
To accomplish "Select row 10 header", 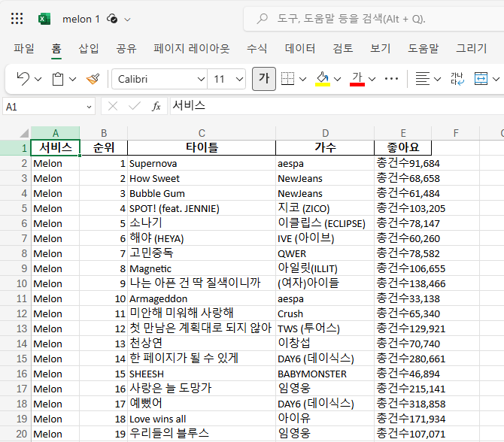I will click(x=16, y=283).
